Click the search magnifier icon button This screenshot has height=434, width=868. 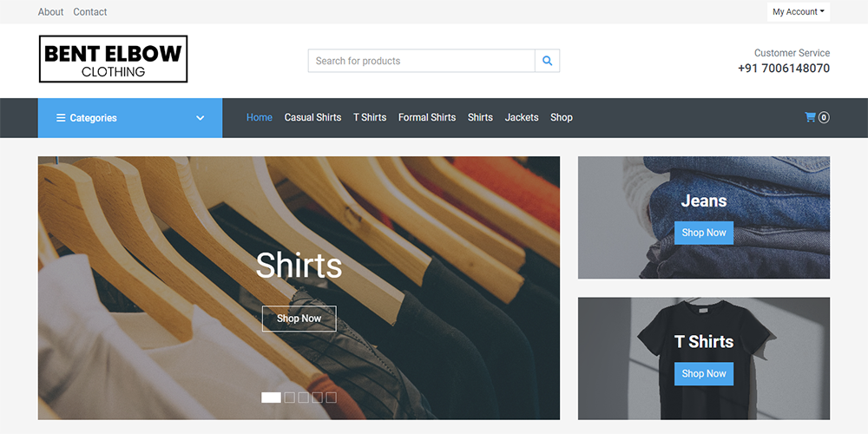click(x=547, y=61)
